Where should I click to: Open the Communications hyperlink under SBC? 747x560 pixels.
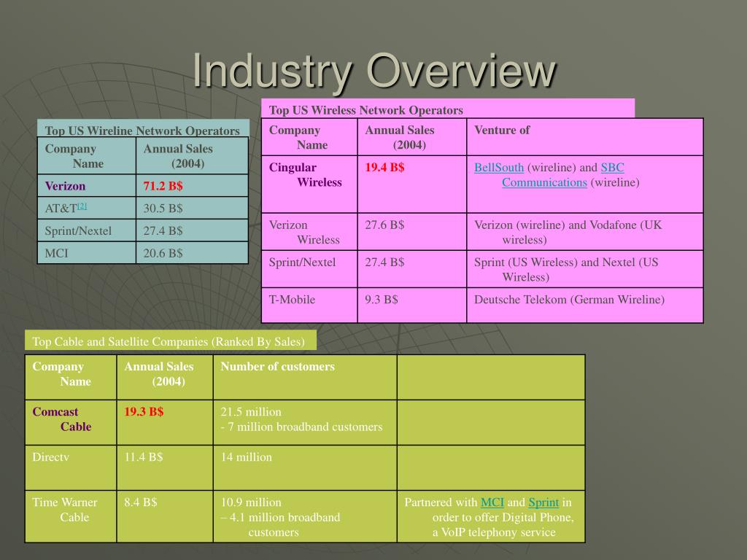[x=544, y=182]
